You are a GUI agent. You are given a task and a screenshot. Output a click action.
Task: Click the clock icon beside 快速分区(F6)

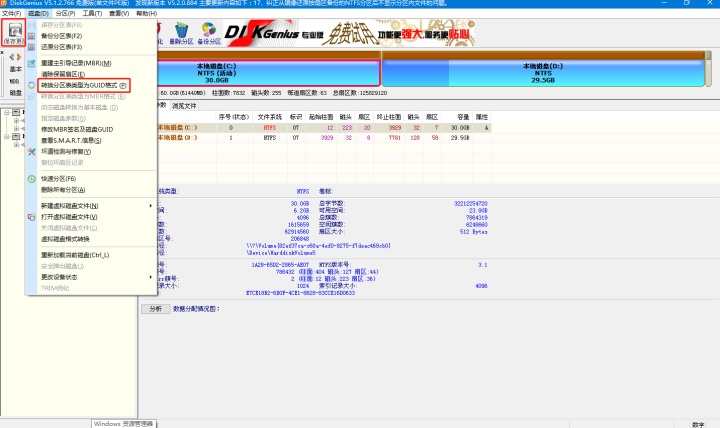click(x=31, y=179)
